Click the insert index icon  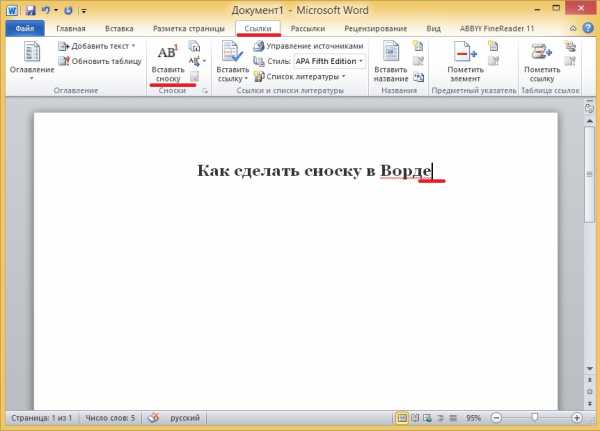pyautogui.click(x=494, y=46)
